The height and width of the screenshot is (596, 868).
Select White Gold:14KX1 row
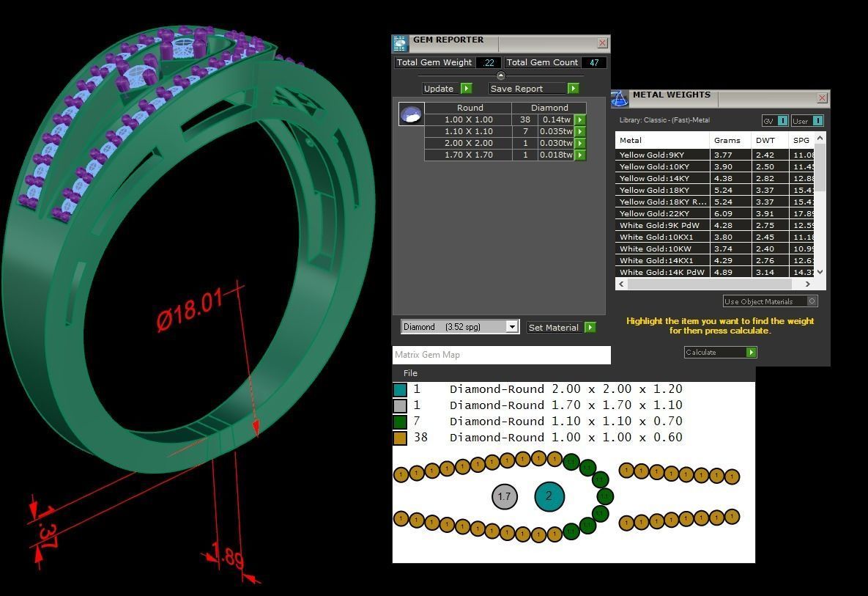pos(715,260)
